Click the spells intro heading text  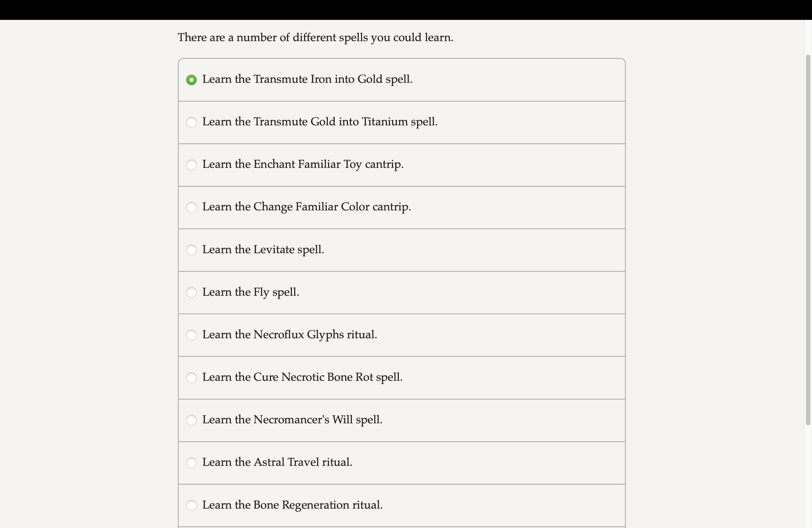[315, 38]
